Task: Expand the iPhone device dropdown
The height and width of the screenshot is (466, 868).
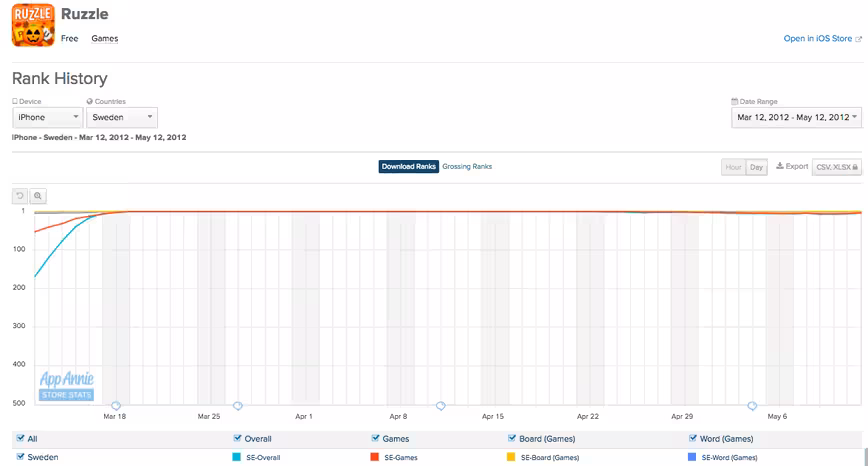Action: [x=48, y=117]
